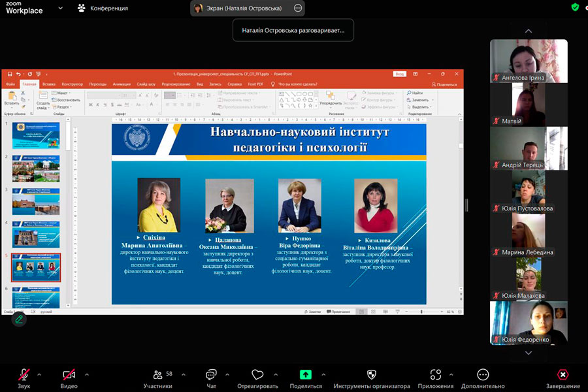This screenshot has height=392, width=588.
Task: Click the green annotation pencil icon
Action: point(20,319)
